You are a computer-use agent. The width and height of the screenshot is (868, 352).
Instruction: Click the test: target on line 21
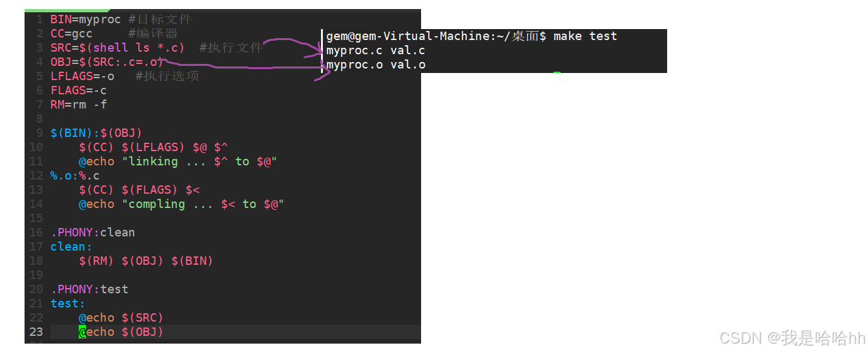[x=68, y=304]
